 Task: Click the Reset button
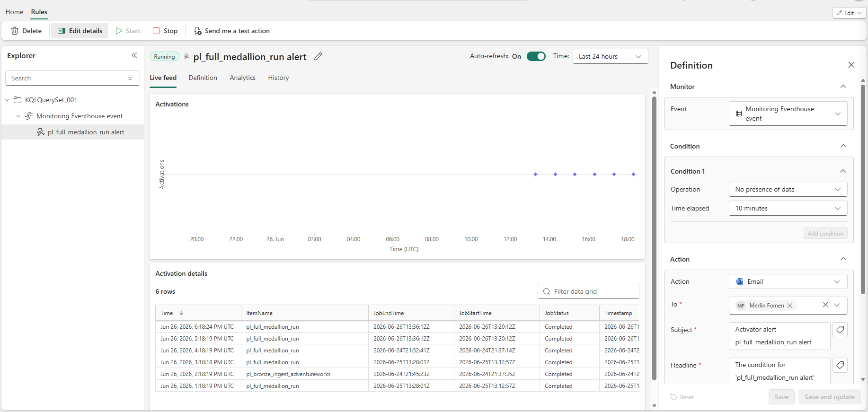(682, 397)
